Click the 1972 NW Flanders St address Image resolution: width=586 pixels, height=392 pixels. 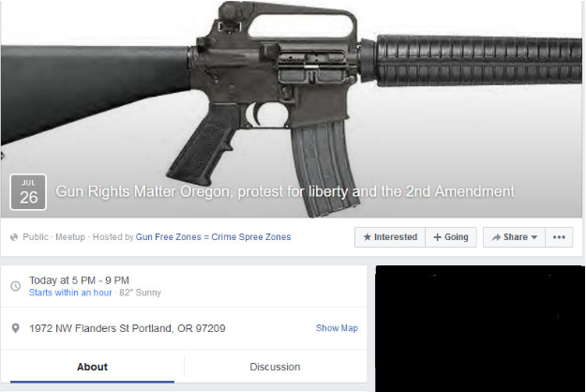coord(128,328)
